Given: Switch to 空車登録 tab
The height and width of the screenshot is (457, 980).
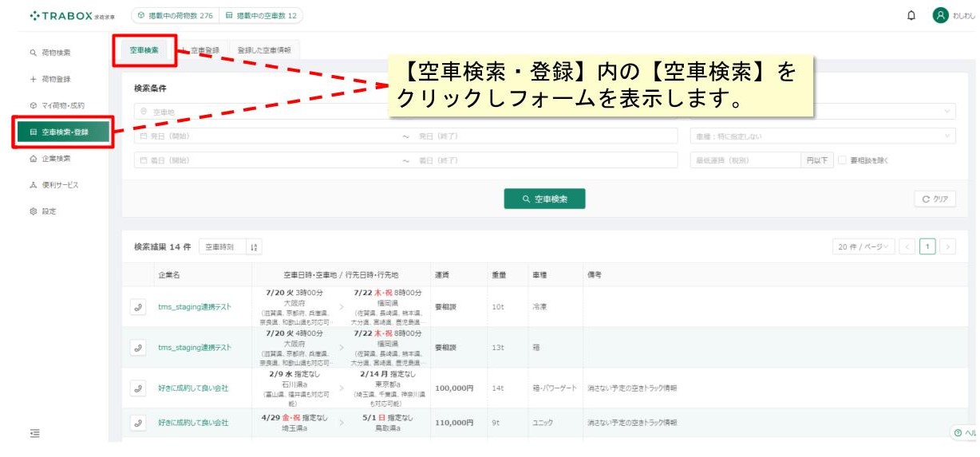Looking at the screenshot, I should point(201,49).
